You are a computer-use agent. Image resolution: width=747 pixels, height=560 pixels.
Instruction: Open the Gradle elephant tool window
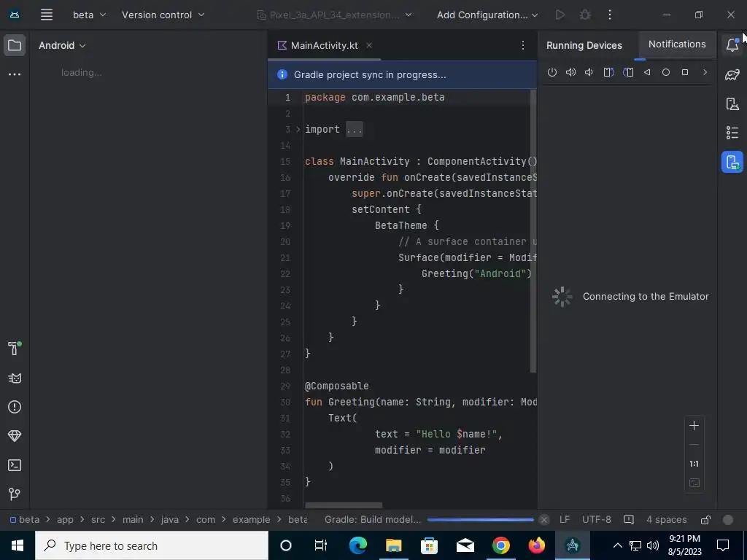(x=732, y=75)
